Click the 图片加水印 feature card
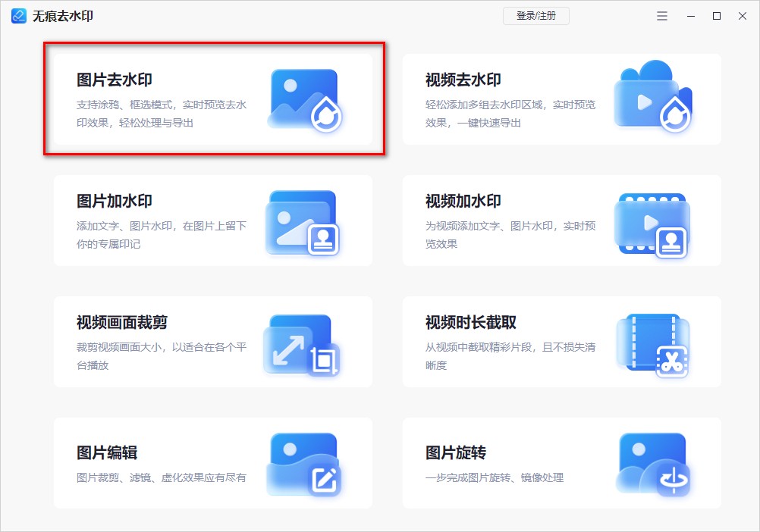Viewport: 760px width, 532px height. point(212,221)
